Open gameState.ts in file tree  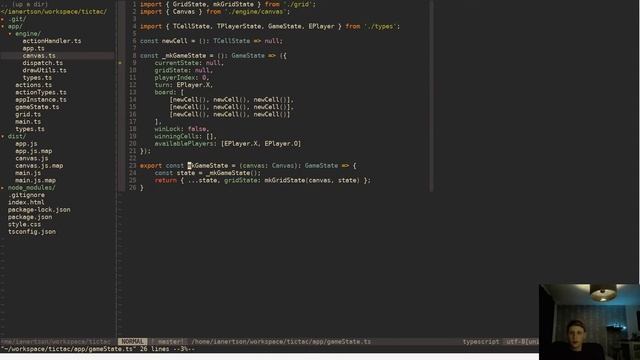37,107
